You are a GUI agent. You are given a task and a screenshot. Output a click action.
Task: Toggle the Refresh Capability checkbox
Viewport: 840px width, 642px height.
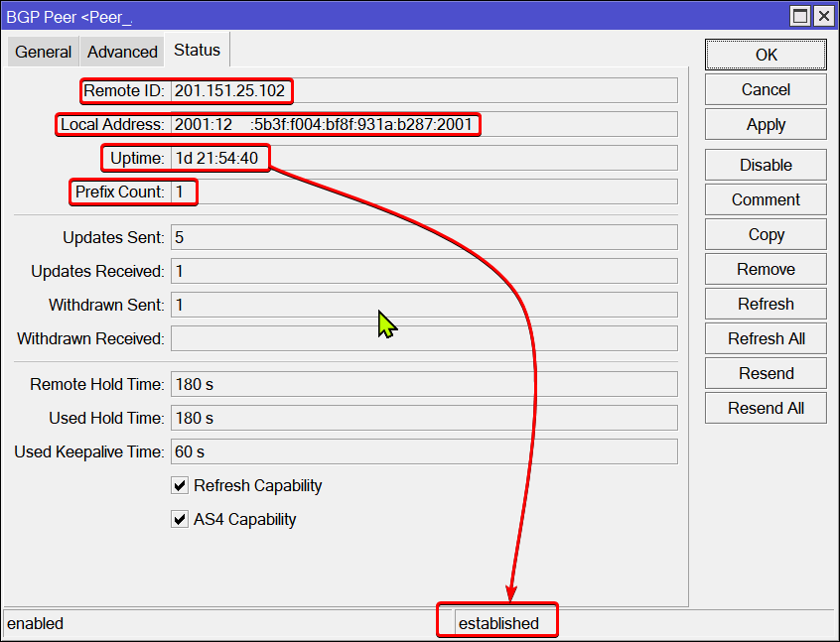coord(180,486)
